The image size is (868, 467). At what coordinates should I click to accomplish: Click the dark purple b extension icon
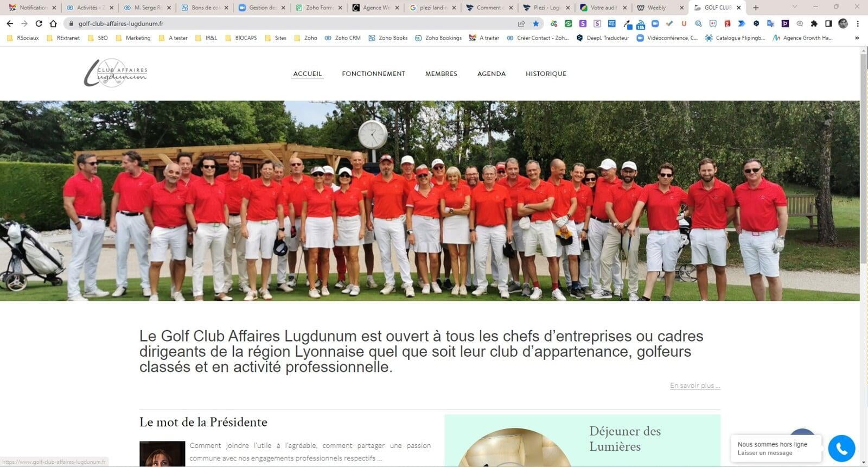[x=785, y=23]
